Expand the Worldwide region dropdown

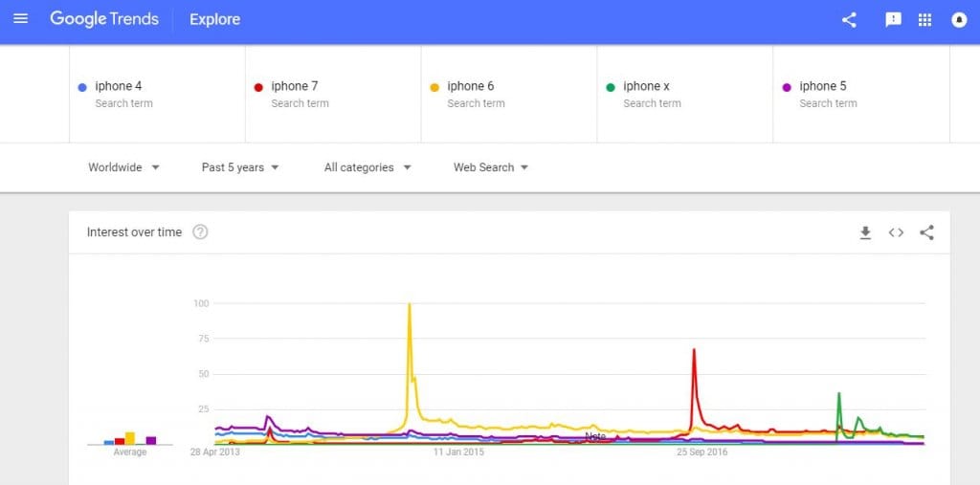point(123,167)
